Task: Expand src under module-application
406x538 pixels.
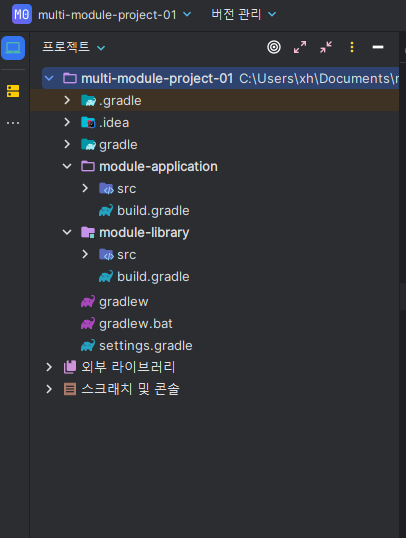Action: tap(85, 188)
